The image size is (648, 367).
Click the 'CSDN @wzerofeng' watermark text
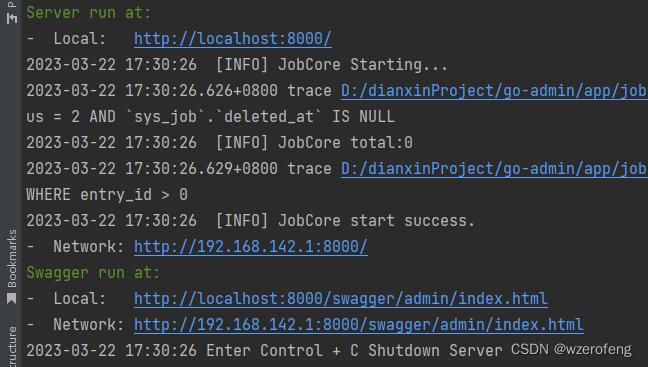[x=571, y=349]
